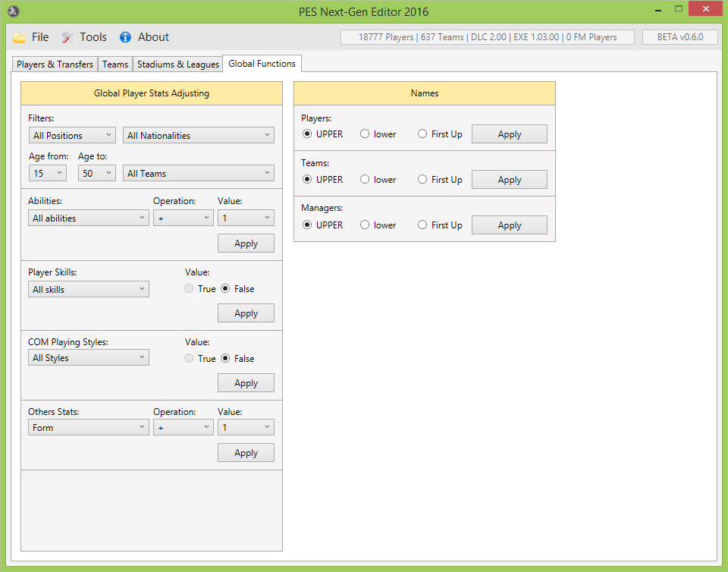Viewport: 728px width, 572px height.
Task: Click the Names panel header
Action: tap(425, 93)
